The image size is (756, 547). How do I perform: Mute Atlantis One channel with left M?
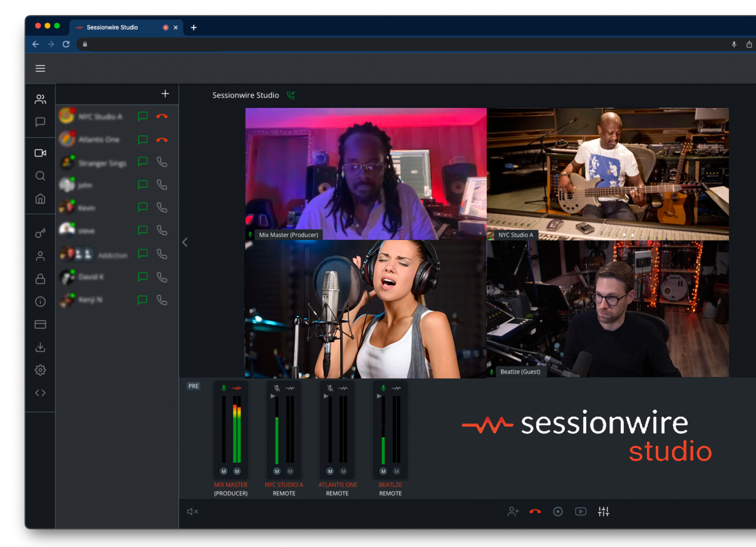pyautogui.click(x=330, y=471)
